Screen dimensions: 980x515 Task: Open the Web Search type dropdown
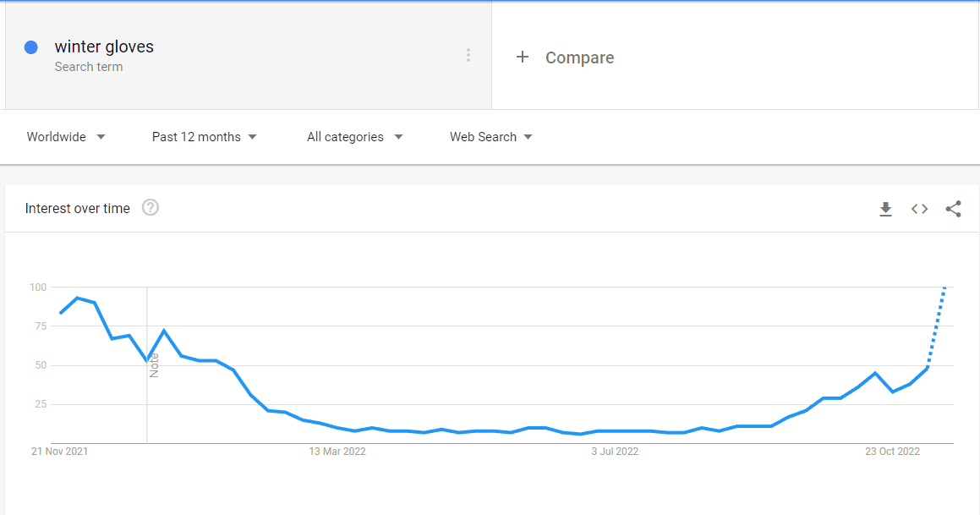click(491, 137)
